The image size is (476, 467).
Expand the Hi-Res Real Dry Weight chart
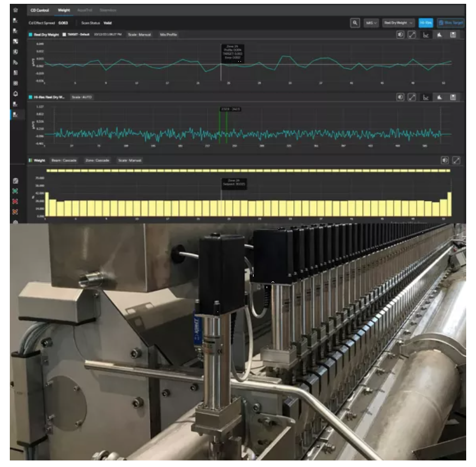(412, 97)
